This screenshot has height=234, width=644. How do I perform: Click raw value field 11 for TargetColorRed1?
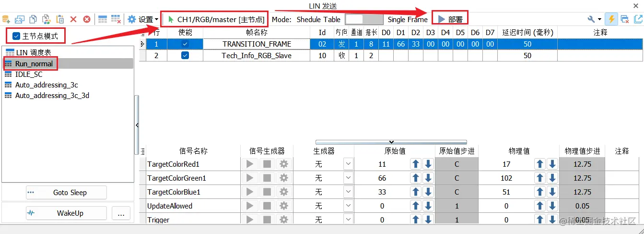382,164
